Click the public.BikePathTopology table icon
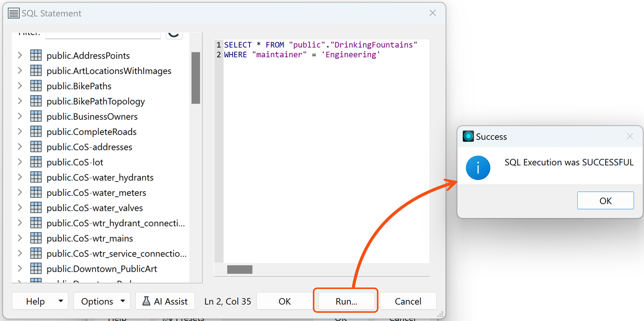Screen dimensions: 644x321 36,101
